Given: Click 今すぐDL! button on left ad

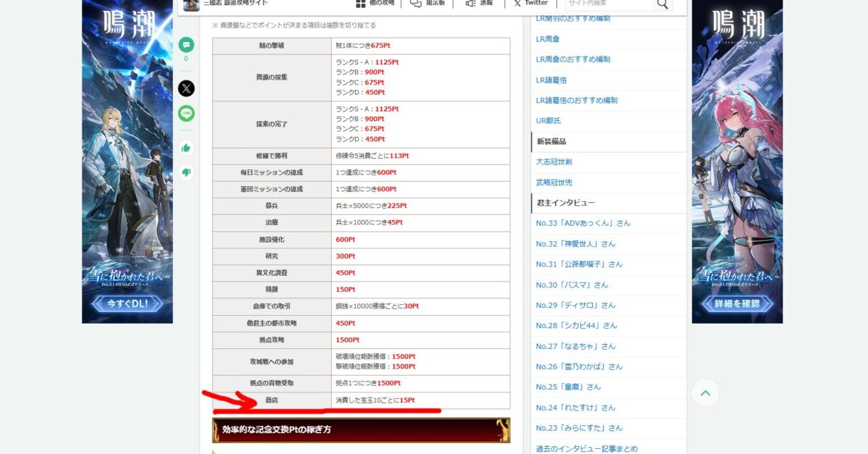Looking at the screenshot, I should (x=127, y=304).
